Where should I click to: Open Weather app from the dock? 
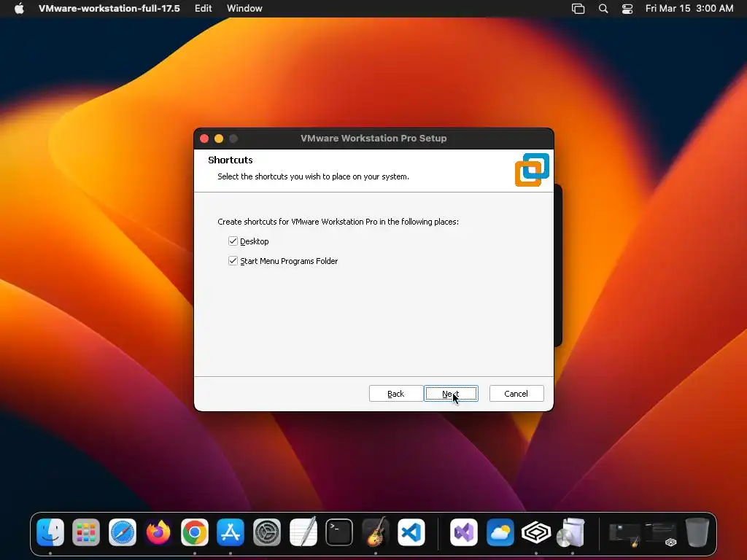500,532
